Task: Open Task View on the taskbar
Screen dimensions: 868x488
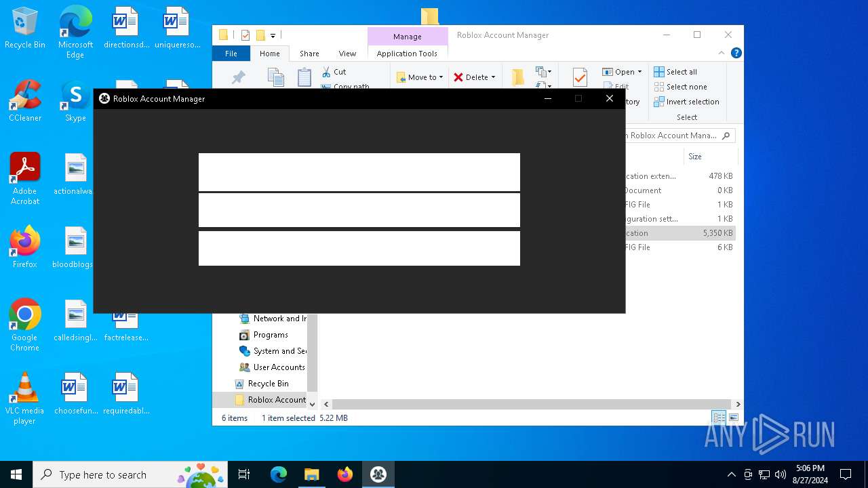Action: (245, 474)
